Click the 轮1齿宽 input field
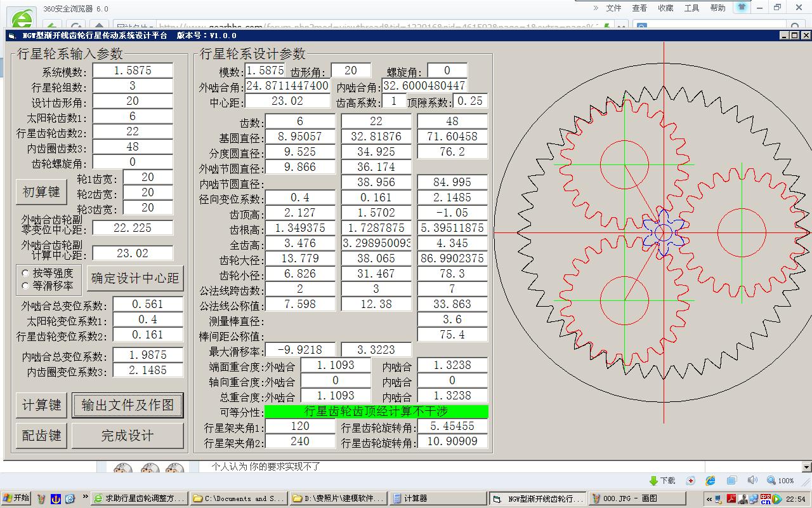Image resolution: width=812 pixels, height=508 pixels. point(148,177)
